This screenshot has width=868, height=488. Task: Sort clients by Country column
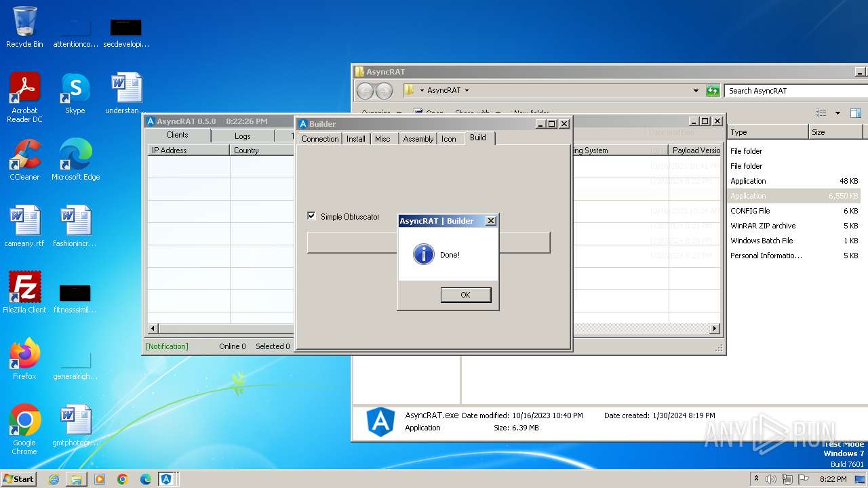coord(262,150)
